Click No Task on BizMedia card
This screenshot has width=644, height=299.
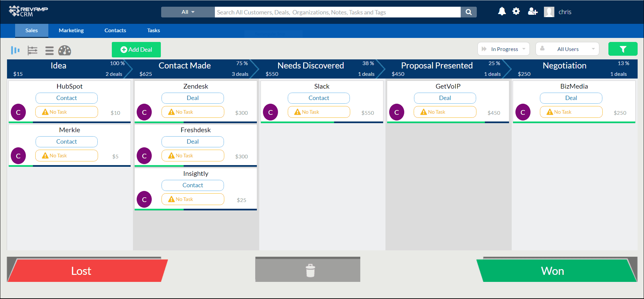pyautogui.click(x=571, y=112)
